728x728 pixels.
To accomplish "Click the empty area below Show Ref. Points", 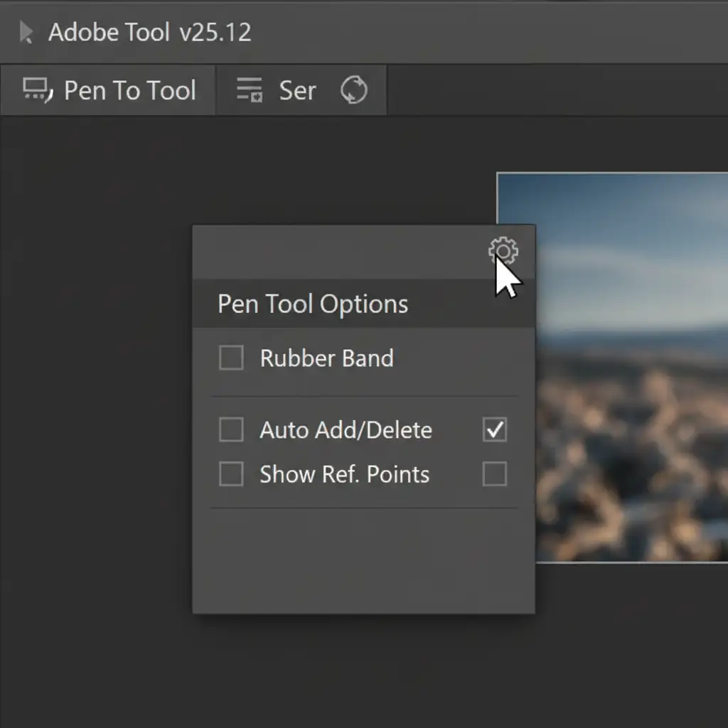I will coord(363,560).
